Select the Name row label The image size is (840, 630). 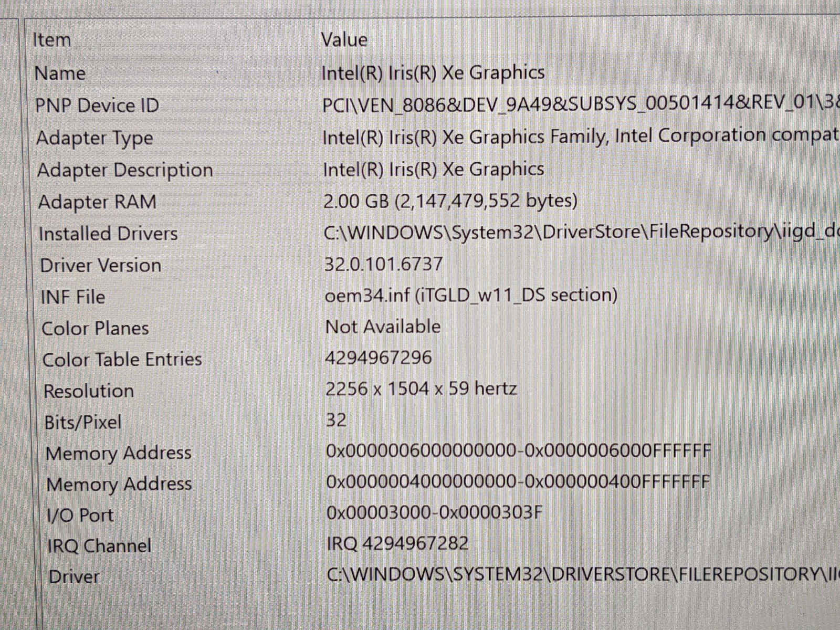point(60,73)
